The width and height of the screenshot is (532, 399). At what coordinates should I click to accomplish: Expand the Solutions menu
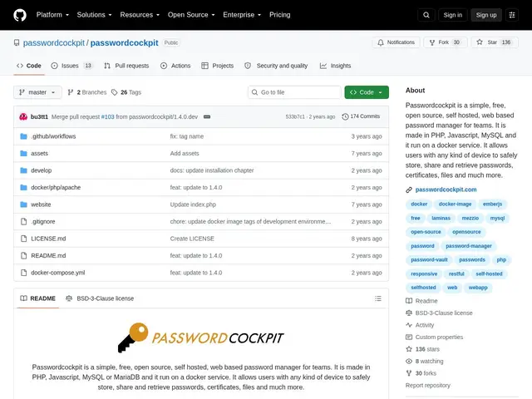pyautogui.click(x=94, y=15)
